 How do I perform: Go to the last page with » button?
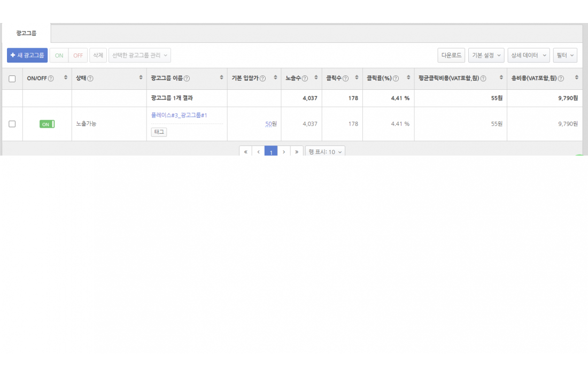pos(297,152)
